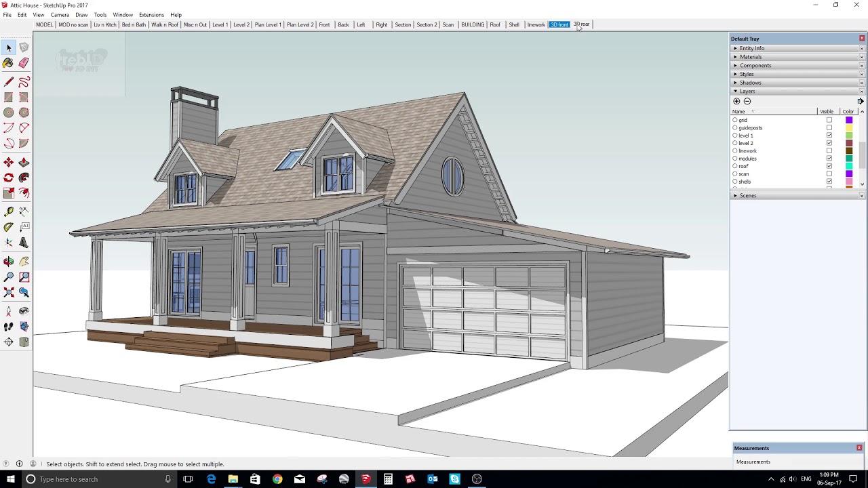
Task: Open the Camera menu
Action: pyautogui.click(x=60, y=14)
